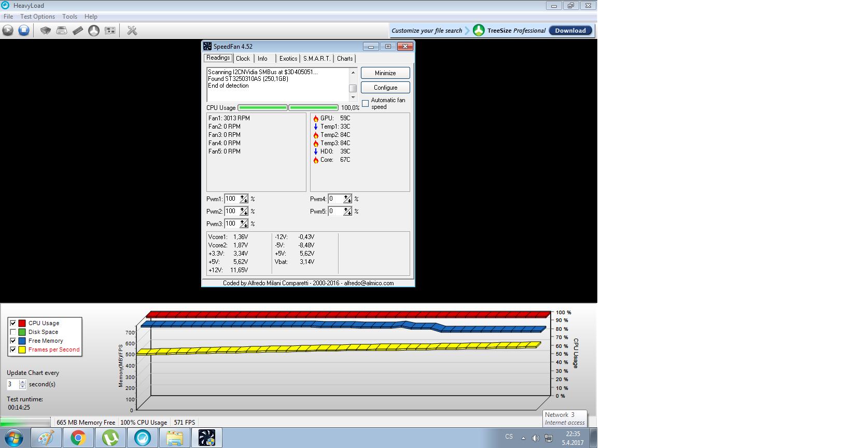Start the HeavyLoad stress test
The height and width of the screenshot is (448, 868).
click(8, 31)
